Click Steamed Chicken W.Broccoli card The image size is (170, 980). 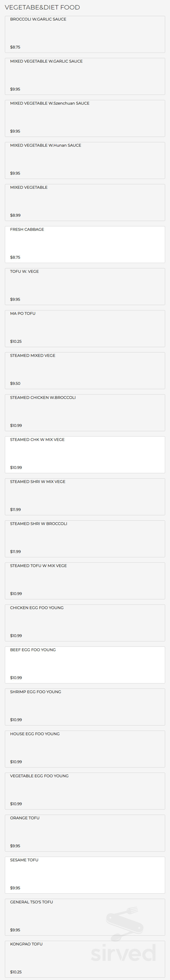(85, 412)
